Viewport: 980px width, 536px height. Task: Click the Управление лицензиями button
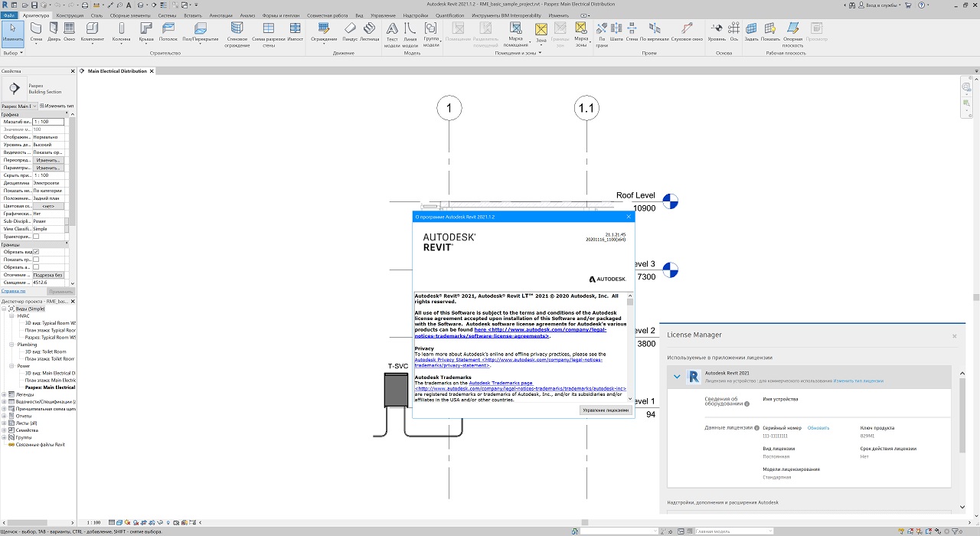[x=606, y=410]
